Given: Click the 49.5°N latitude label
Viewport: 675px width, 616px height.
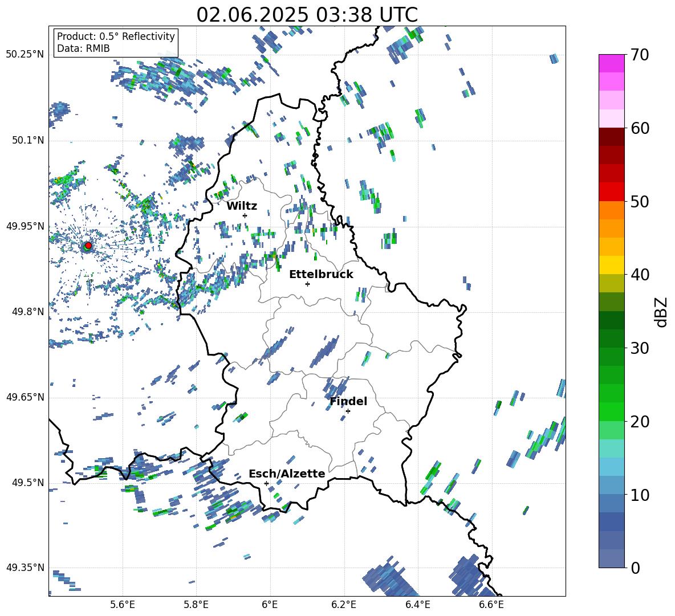Looking at the screenshot, I should click(28, 483).
